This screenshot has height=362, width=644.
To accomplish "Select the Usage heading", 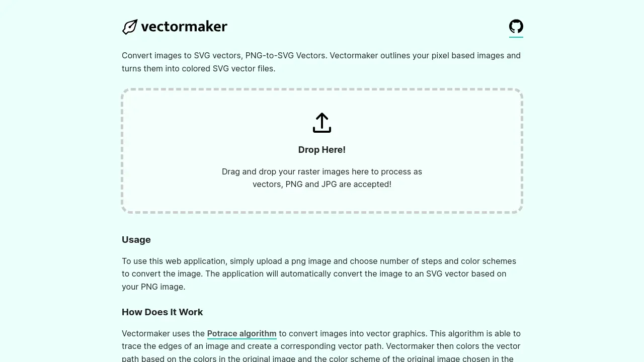I will [x=136, y=239].
